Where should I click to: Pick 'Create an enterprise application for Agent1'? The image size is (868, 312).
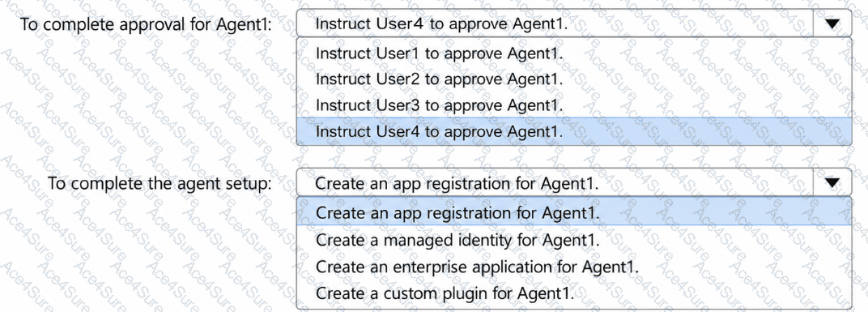click(x=574, y=266)
